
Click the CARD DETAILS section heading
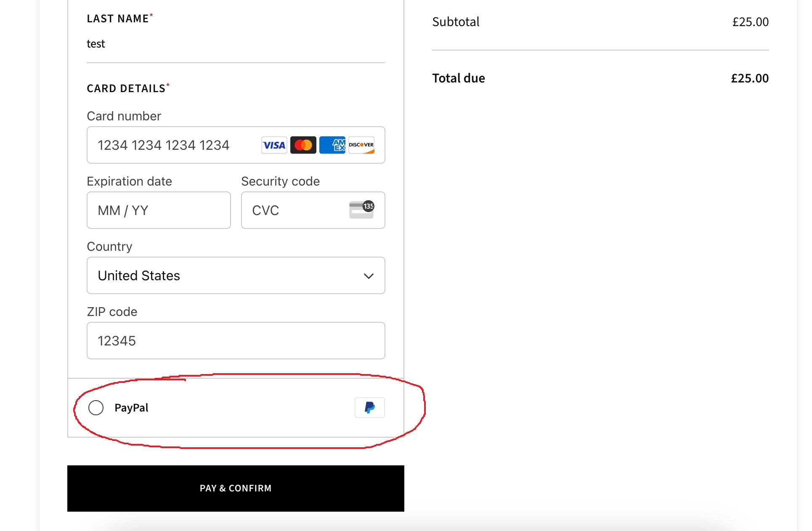125,88
